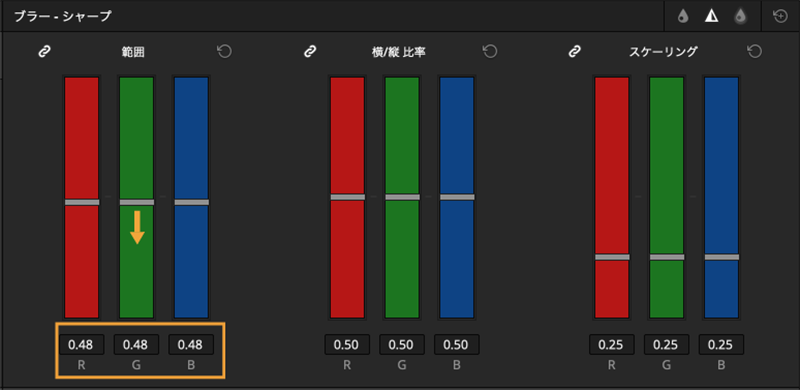Click the red 範囲 slider bar
This screenshot has height=390, width=800.
tap(82, 197)
